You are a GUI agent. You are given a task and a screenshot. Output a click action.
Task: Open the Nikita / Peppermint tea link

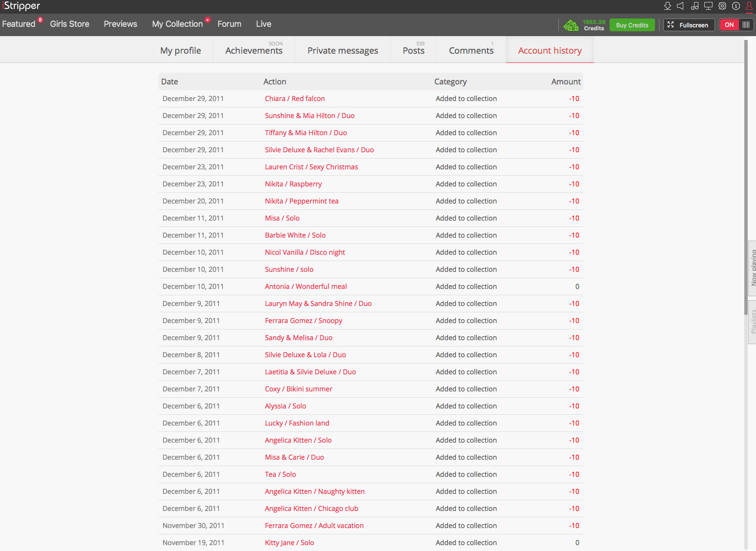click(x=302, y=201)
